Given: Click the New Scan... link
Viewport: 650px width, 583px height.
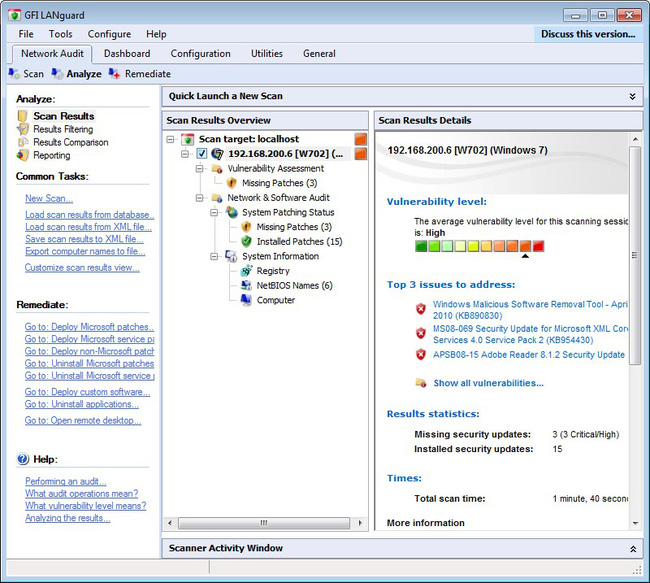Looking at the screenshot, I should pyautogui.click(x=49, y=198).
